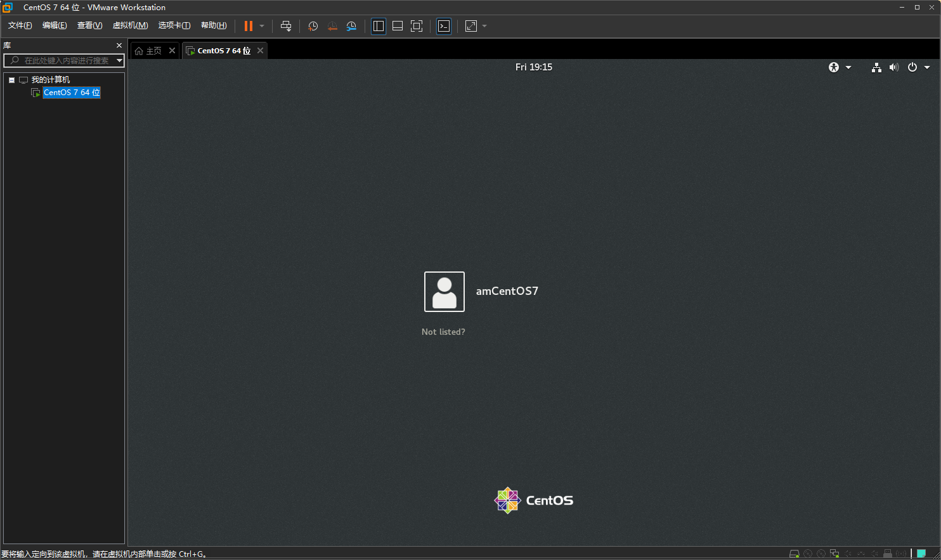Close the 主页 tab
The height and width of the screenshot is (560, 941).
point(172,51)
